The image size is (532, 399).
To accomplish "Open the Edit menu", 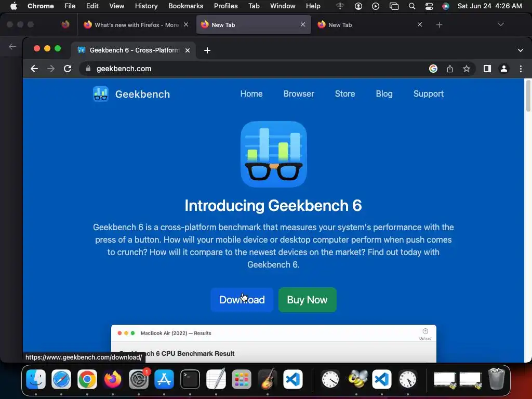I will (x=92, y=6).
